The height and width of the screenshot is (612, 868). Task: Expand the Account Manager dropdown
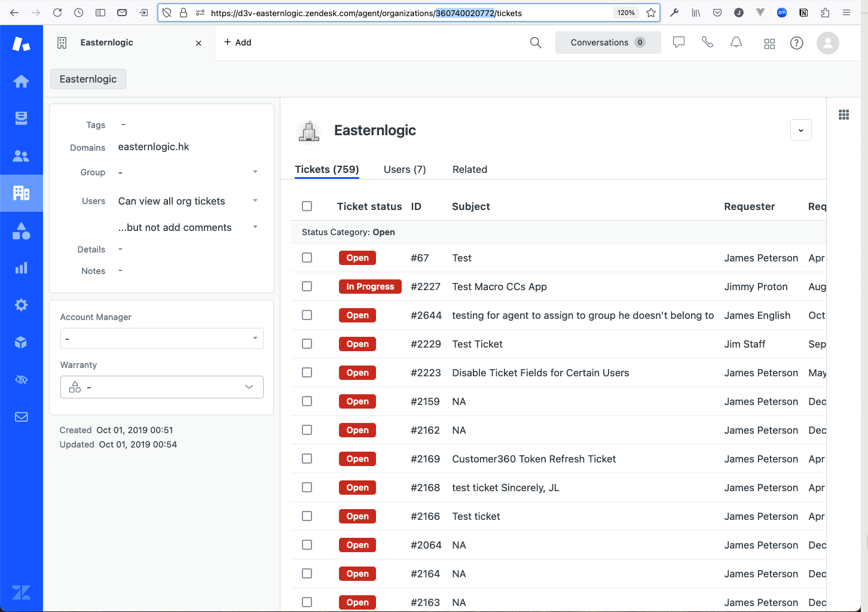tap(255, 338)
